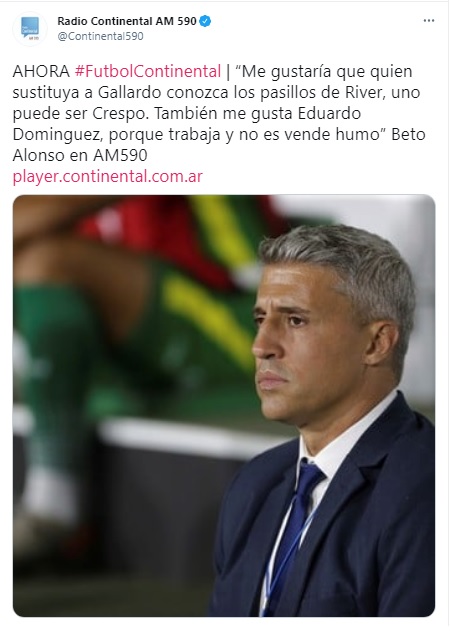Open the tweet's three-dot more options menu
The height and width of the screenshot is (642, 450).
(428, 20)
